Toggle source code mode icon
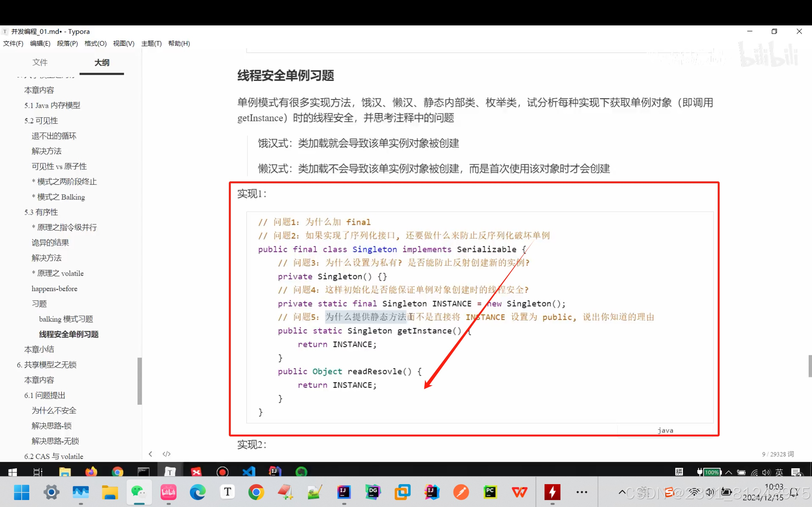Image resolution: width=812 pixels, height=507 pixels. coord(166,454)
